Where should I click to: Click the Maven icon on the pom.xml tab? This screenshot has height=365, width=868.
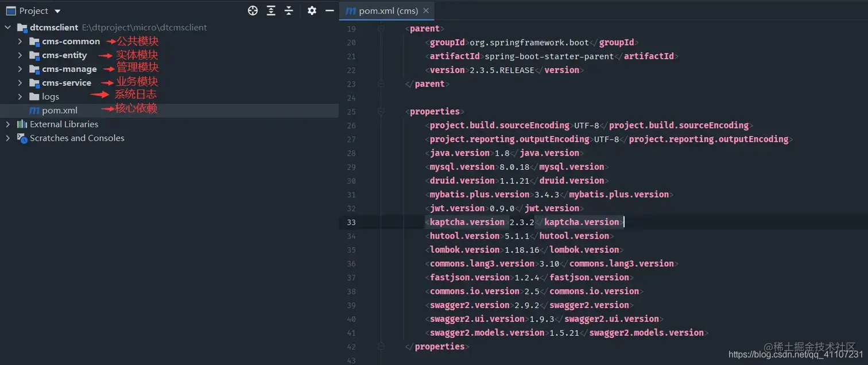tap(350, 11)
